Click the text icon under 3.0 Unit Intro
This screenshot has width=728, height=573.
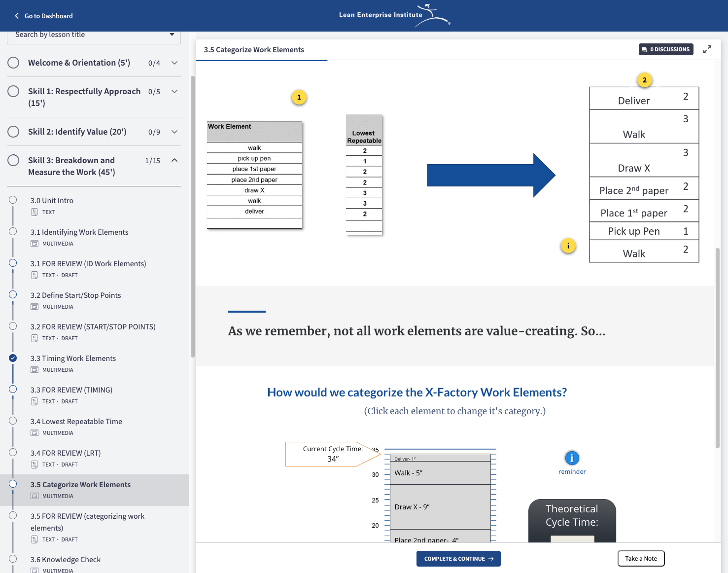(35, 212)
